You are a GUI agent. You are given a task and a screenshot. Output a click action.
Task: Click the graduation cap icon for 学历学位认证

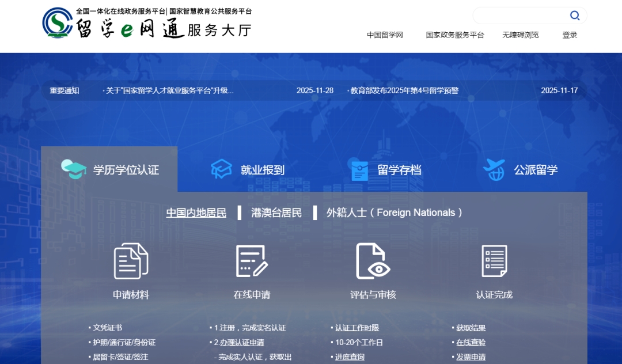(74, 169)
